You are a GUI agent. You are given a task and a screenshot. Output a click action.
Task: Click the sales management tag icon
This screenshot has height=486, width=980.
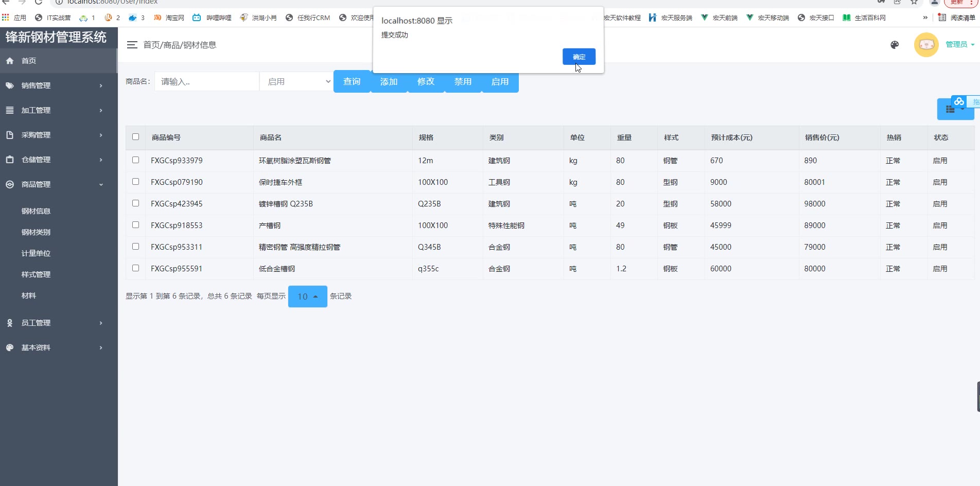pyautogui.click(x=10, y=85)
